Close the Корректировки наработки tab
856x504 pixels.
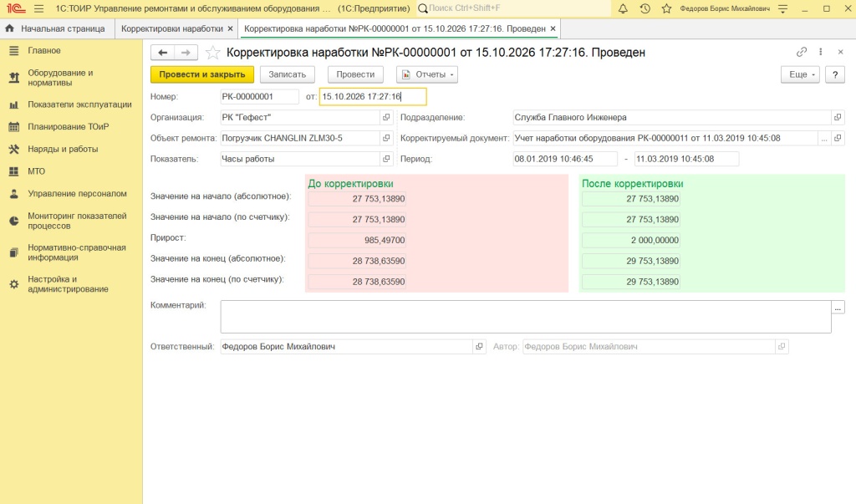230,28
